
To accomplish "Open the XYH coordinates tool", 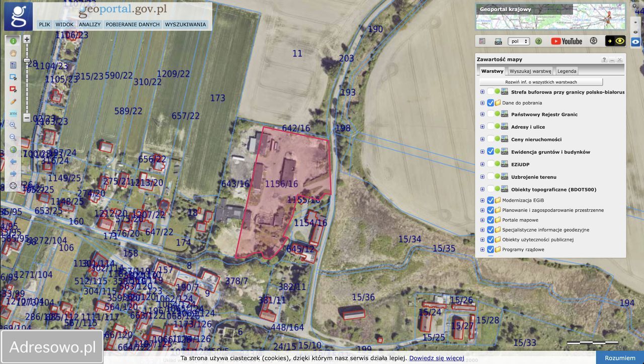I will click(13, 114).
